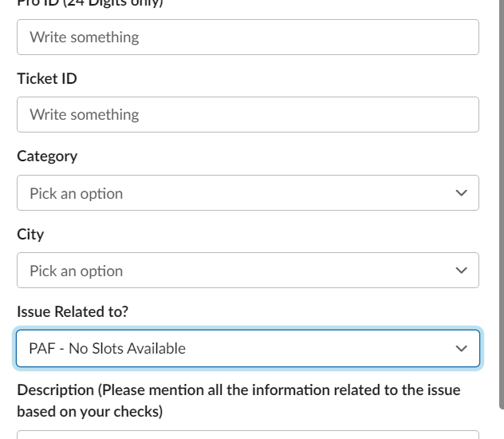Click the chevron on Issue Related field

tap(461, 349)
